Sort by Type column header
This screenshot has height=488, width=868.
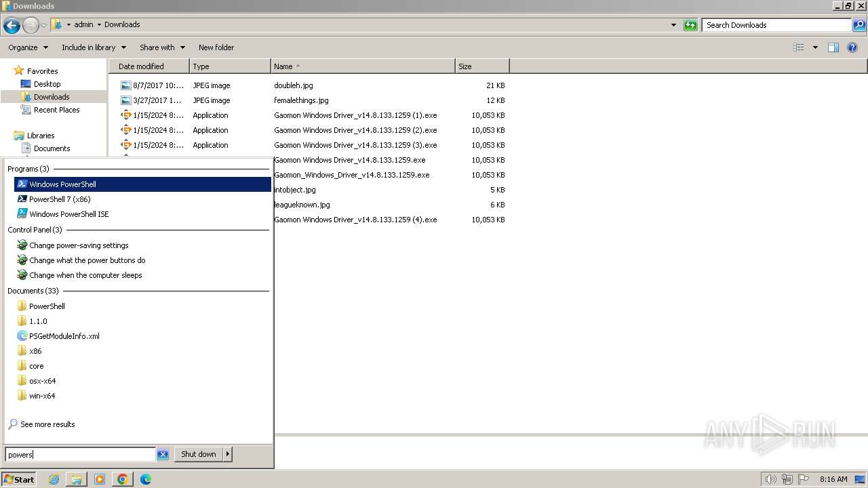click(230, 66)
